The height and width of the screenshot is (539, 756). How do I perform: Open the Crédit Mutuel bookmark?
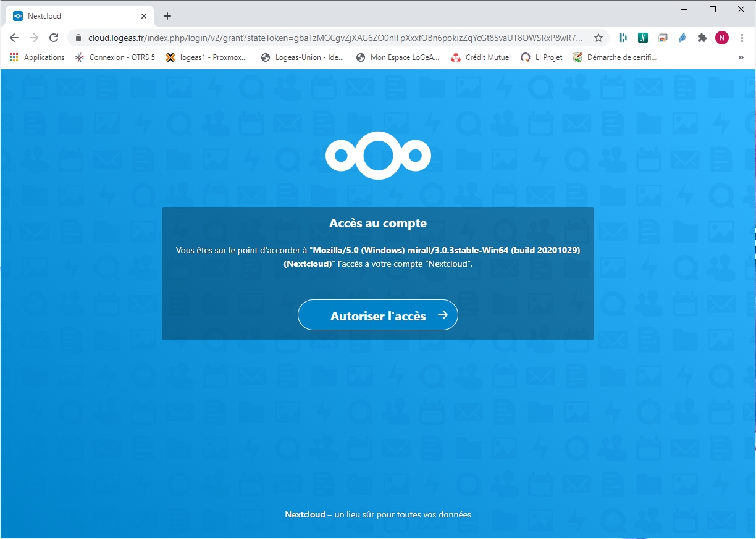tap(481, 57)
